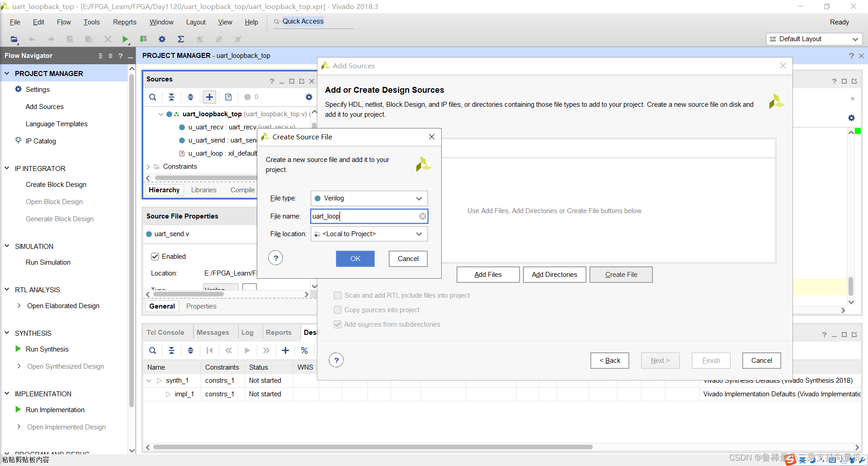Screen dimensions: 868x466
Task: Collapse the uart_loopback_top tree node
Action: coord(160,114)
